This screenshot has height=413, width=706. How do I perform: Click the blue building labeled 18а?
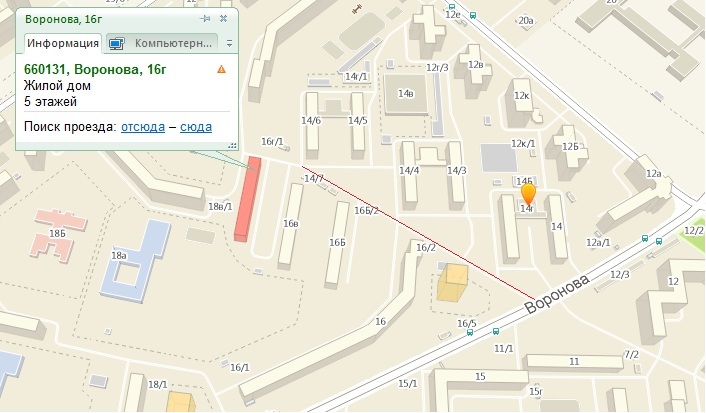(x=135, y=260)
